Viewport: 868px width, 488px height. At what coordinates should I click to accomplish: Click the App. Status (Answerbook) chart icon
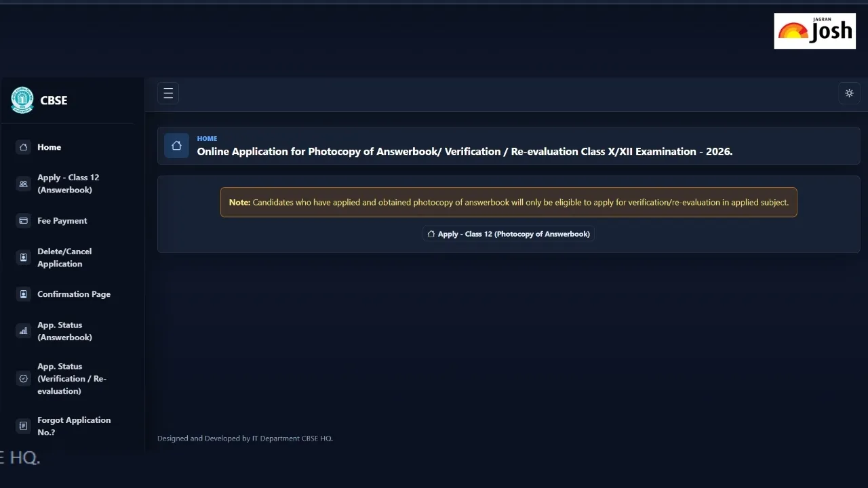tap(24, 331)
